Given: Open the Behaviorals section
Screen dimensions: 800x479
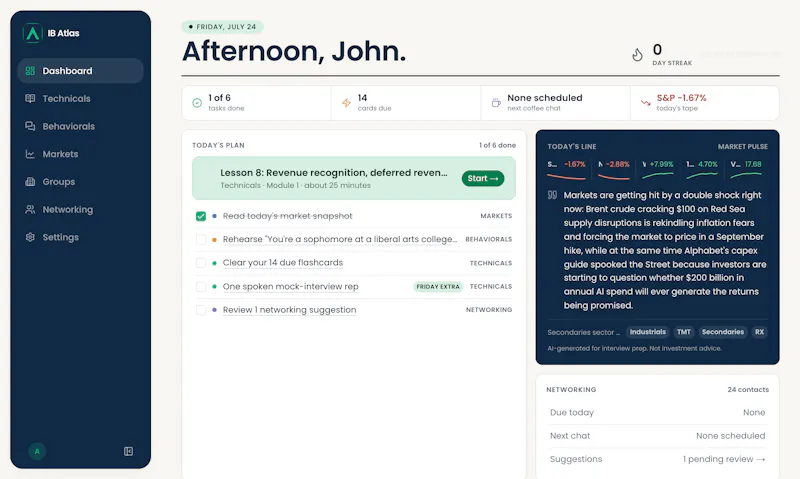Looking at the screenshot, I should pos(81,126).
